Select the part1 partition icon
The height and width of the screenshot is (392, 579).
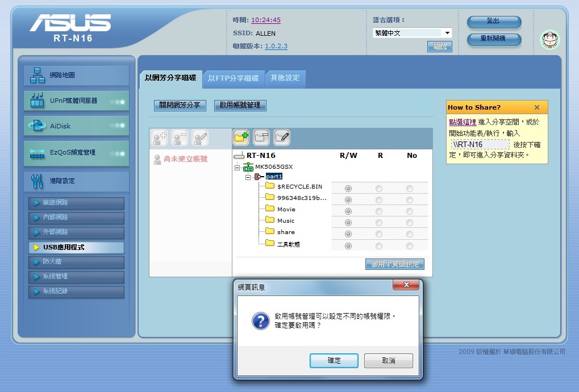(x=259, y=177)
